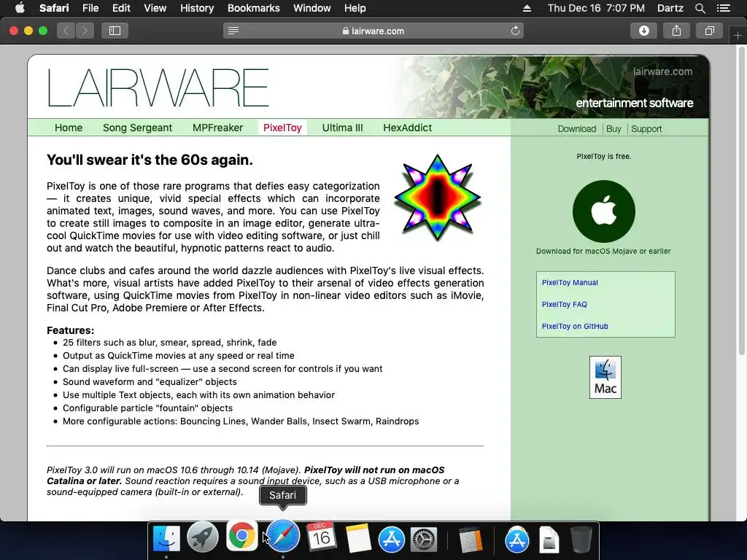Open the Safari application menu
The image size is (747, 560).
click(54, 8)
